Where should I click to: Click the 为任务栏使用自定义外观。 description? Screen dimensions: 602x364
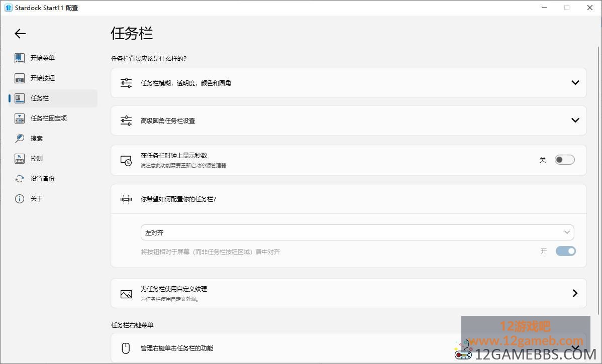[x=170, y=299]
